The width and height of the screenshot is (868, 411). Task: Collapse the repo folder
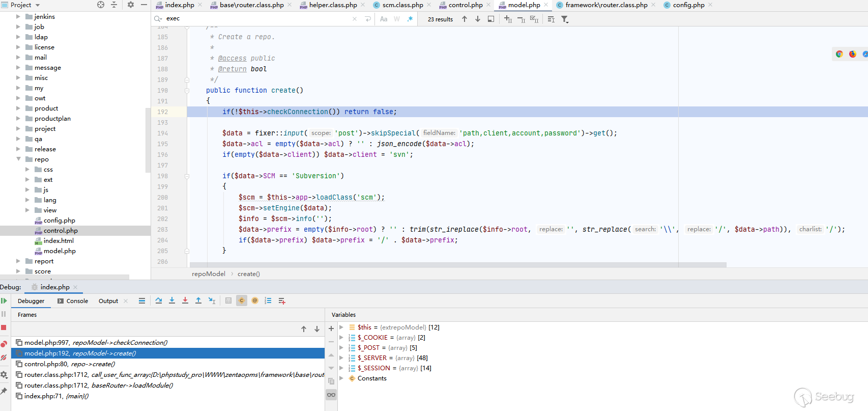18,159
